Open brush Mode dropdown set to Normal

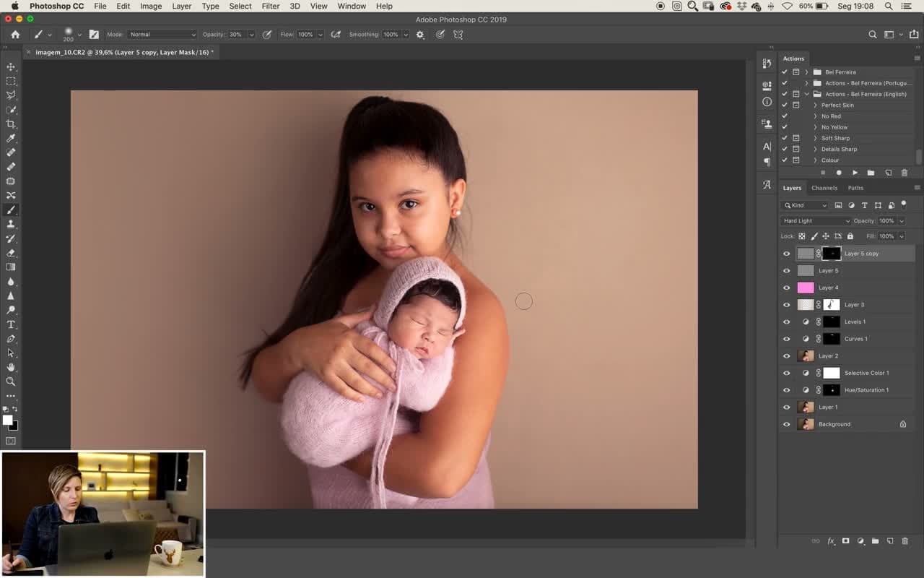coord(162,35)
